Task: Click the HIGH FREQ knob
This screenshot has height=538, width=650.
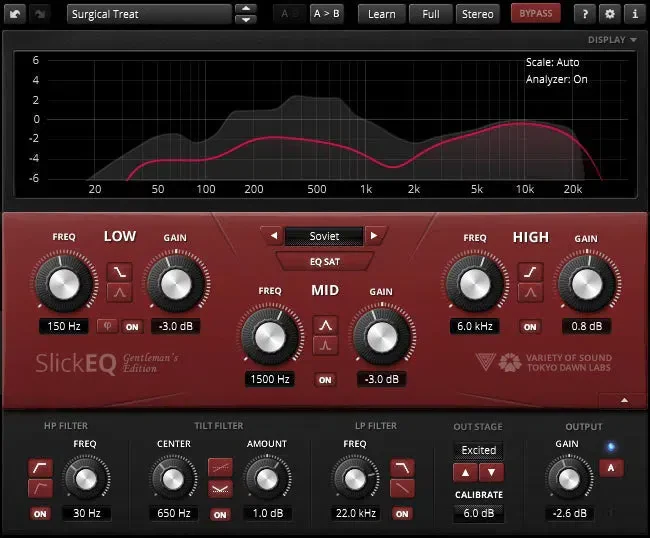Action: click(475, 285)
